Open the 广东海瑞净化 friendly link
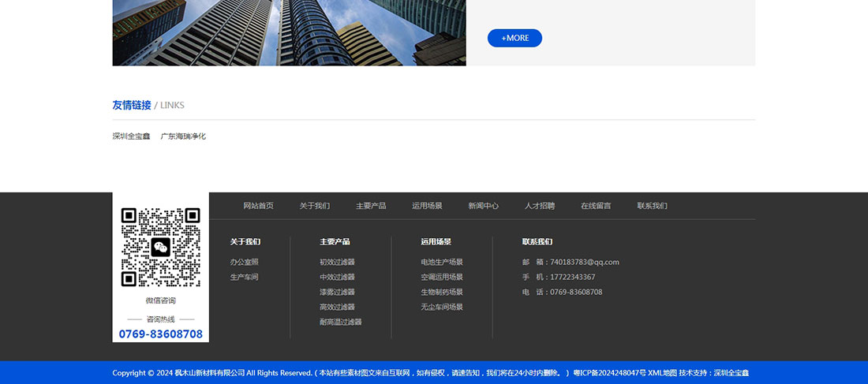Image resolution: width=868 pixels, height=384 pixels. click(x=183, y=136)
